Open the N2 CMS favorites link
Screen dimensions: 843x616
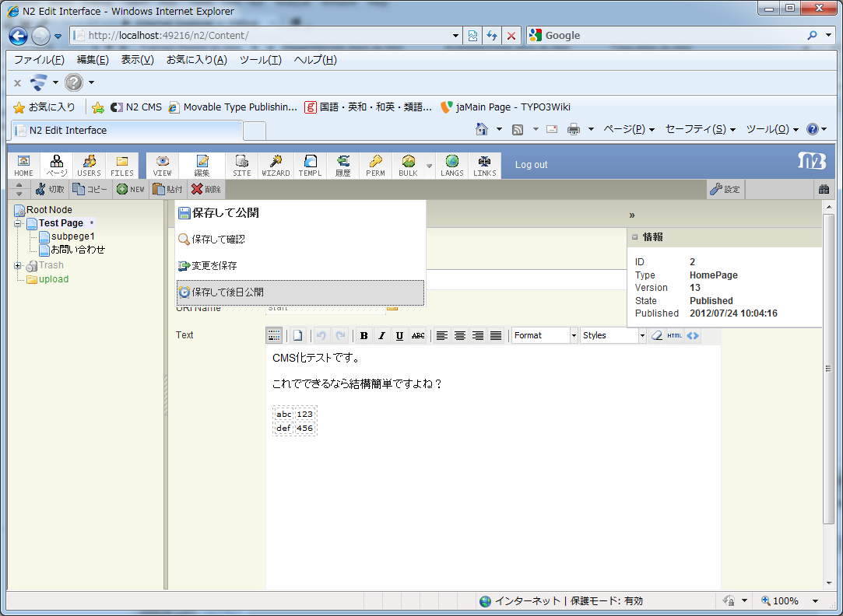tap(136, 107)
